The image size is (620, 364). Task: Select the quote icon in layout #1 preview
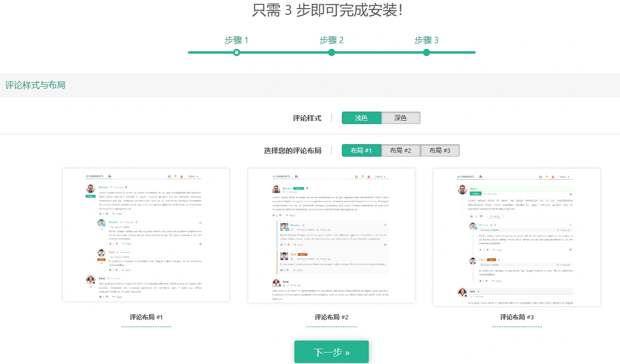169,176
